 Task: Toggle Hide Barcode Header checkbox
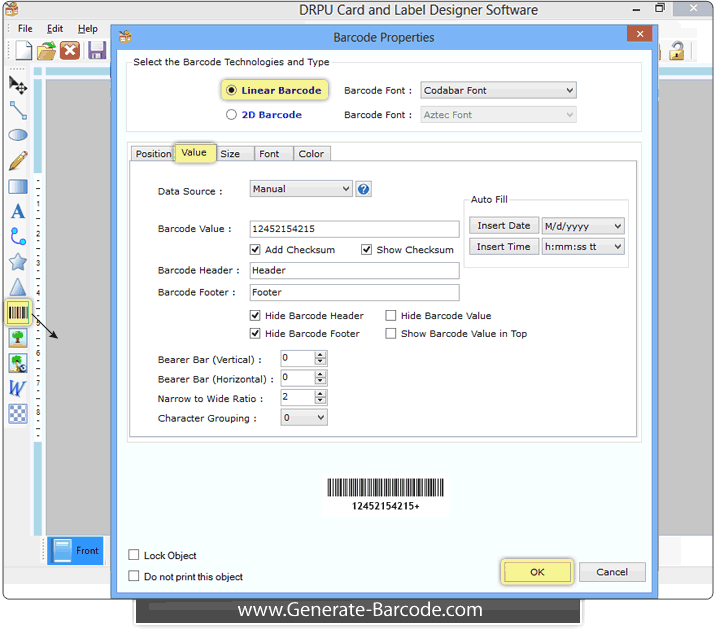click(255, 316)
